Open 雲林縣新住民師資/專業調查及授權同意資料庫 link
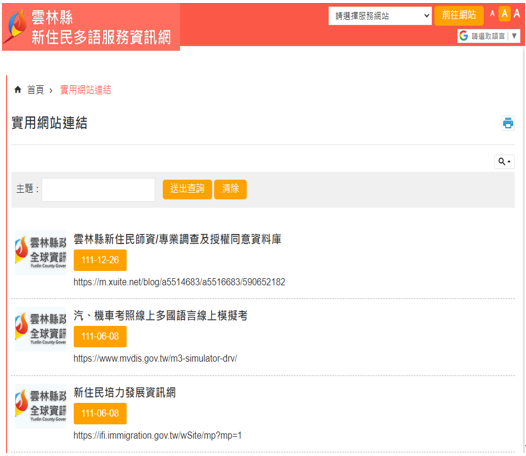The height and width of the screenshot is (456, 526). pyautogui.click(x=177, y=239)
